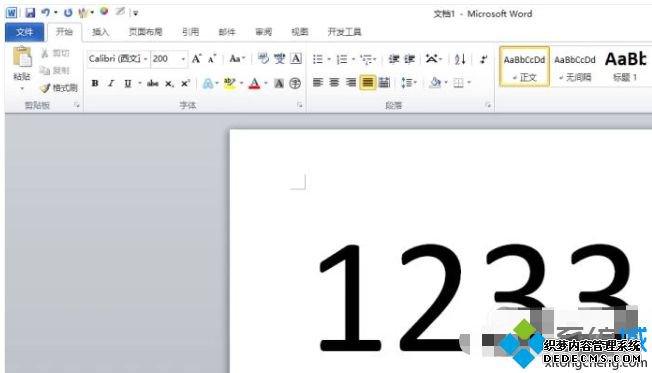Expand the Clipboard (剪贴板) dialog launcher
Image resolution: width=652 pixels, height=373 pixels.
click(77, 105)
